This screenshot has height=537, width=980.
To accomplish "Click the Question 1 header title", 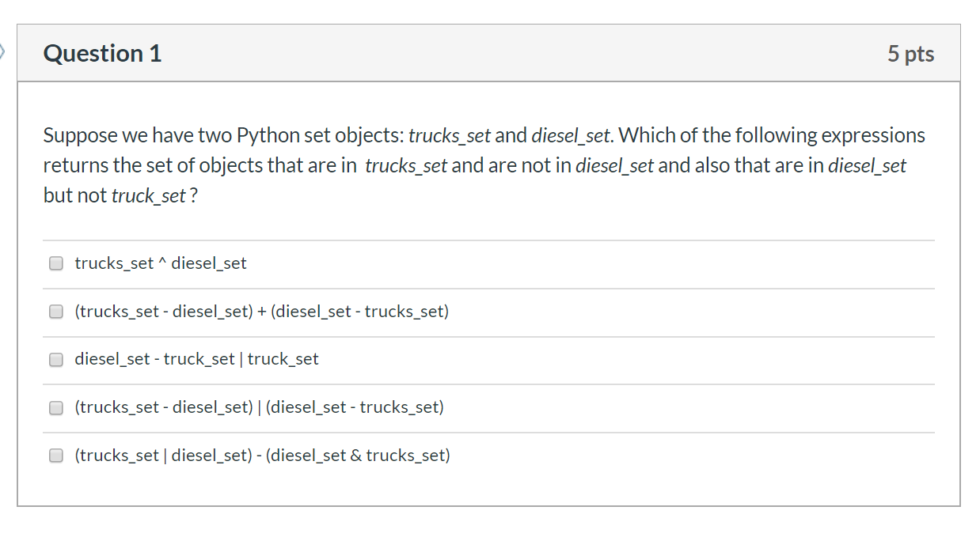I will pyautogui.click(x=102, y=53).
